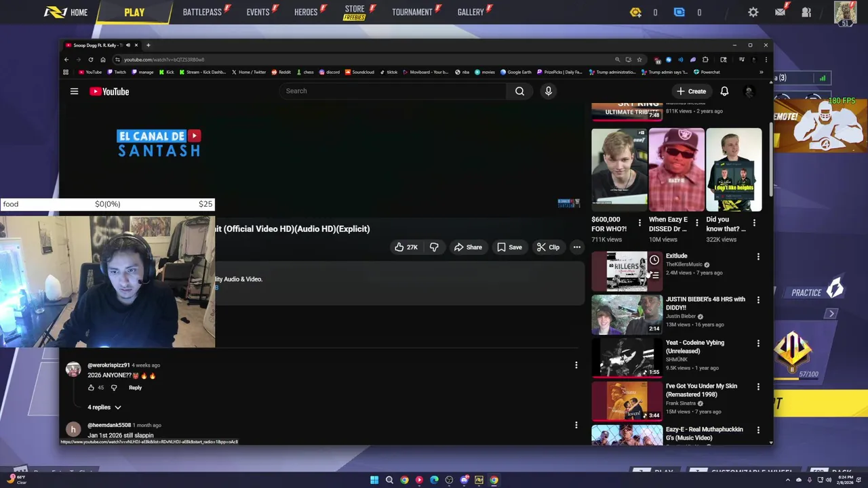Open a new browser tab
The height and width of the screenshot is (488, 868).
[148, 45]
